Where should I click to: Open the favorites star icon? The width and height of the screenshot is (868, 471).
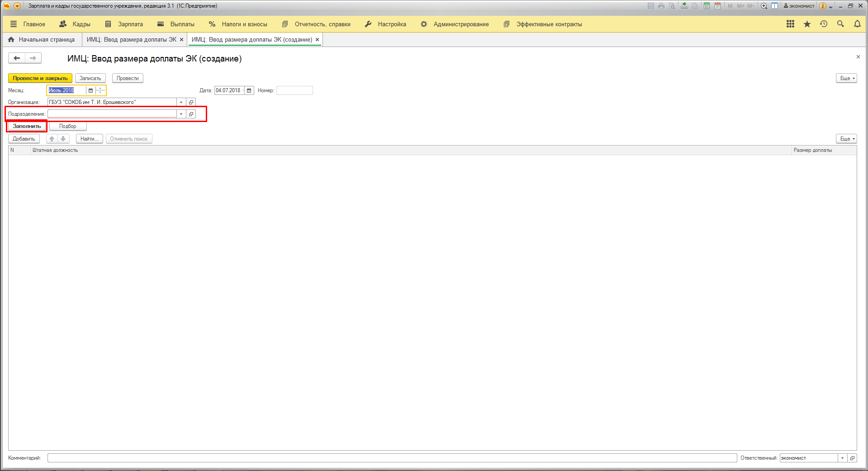point(807,24)
